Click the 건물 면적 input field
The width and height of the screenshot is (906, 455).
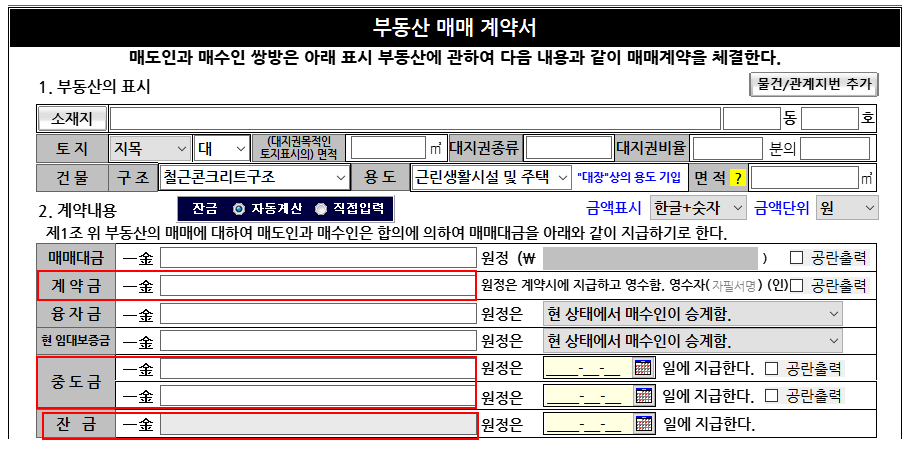[804, 178]
